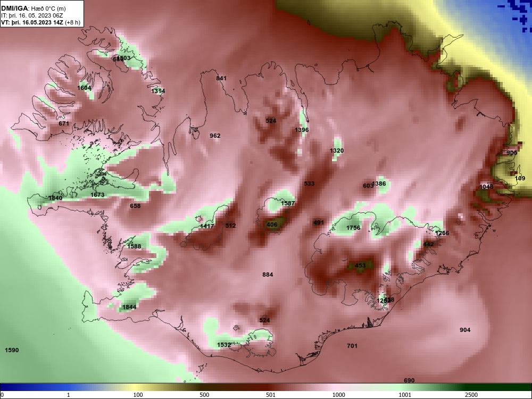This screenshot has width=532, height=399.
Task: Click the map value 1673
Action: pos(97,195)
